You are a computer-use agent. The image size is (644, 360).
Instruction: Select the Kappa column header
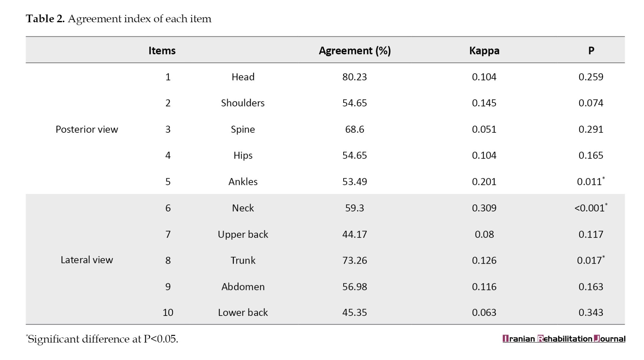[484, 51]
